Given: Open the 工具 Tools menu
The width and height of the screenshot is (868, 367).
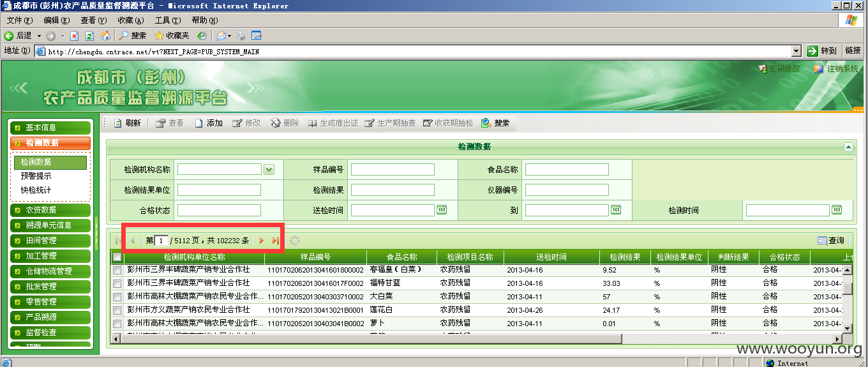Looking at the screenshot, I should [x=167, y=20].
